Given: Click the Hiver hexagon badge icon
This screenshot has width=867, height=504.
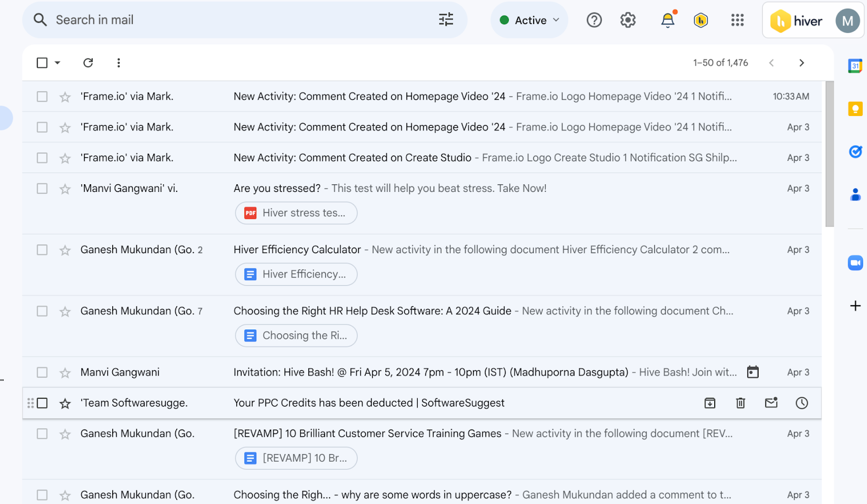Looking at the screenshot, I should 701,21.
